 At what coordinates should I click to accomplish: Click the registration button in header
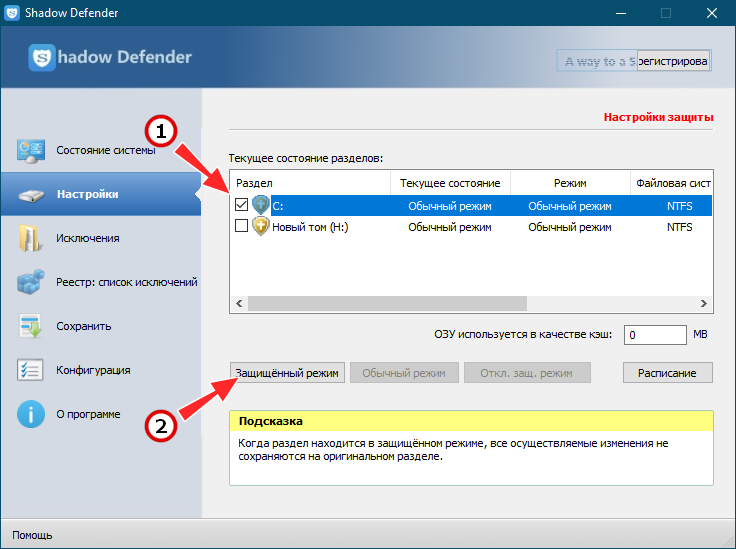[674, 61]
